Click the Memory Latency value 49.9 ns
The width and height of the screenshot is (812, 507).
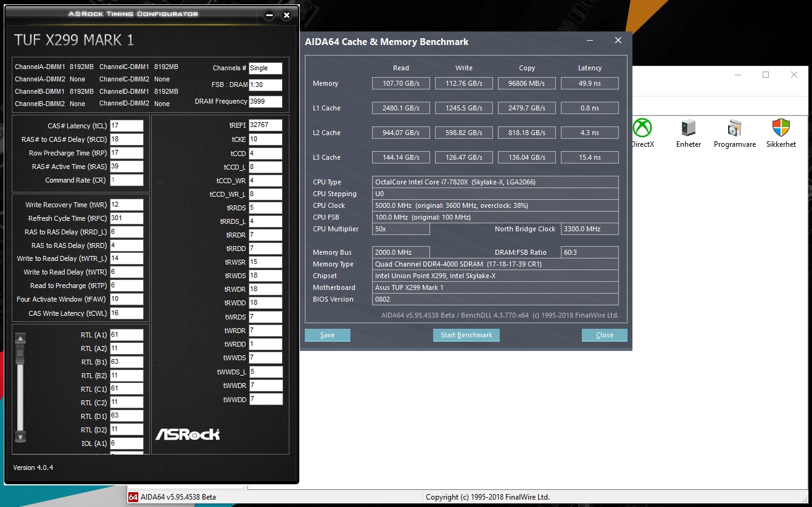[x=590, y=83]
